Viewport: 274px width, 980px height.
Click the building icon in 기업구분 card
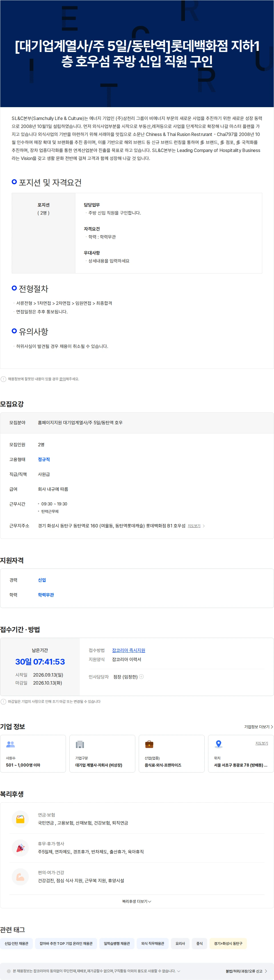click(80, 744)
